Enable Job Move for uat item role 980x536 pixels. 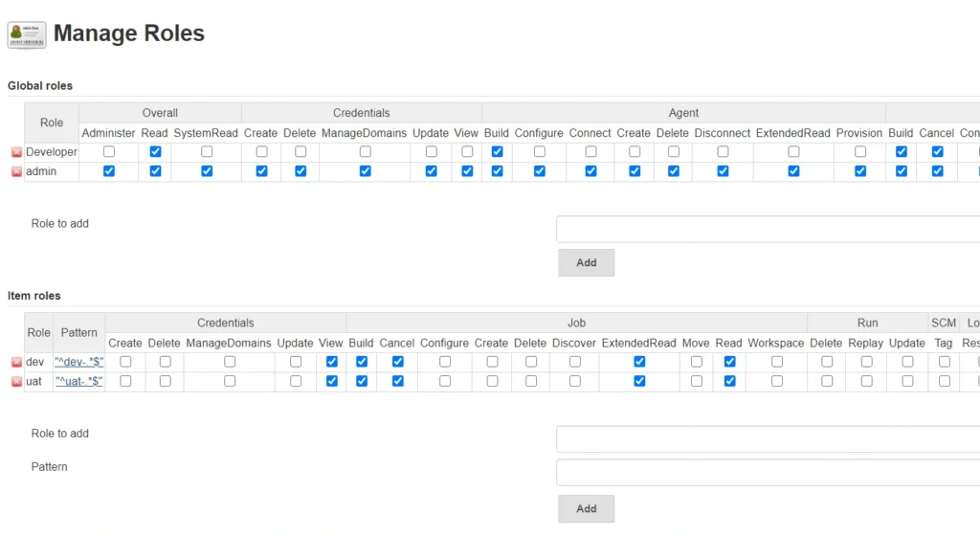click(x=697, y=380)
